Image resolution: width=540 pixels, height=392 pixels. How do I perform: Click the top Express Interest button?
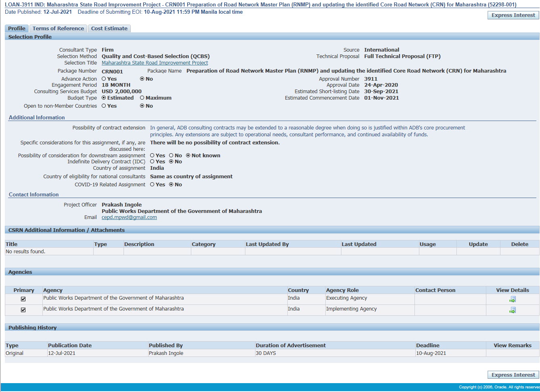[x=513, y=15]
